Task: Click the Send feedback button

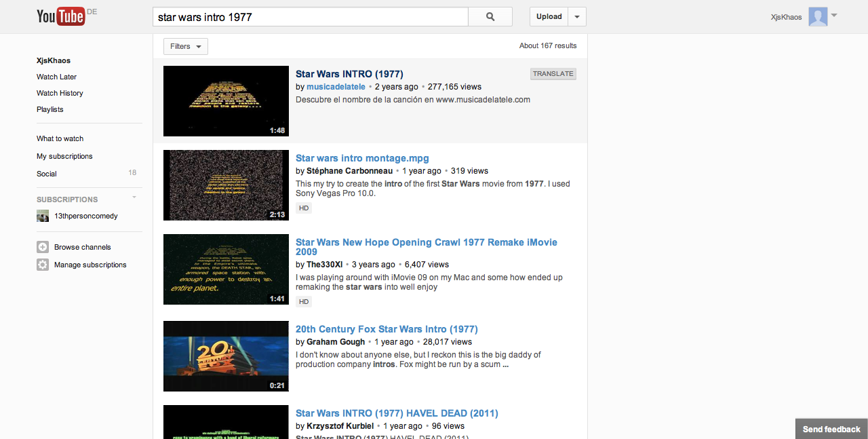Action: [831, 429]
